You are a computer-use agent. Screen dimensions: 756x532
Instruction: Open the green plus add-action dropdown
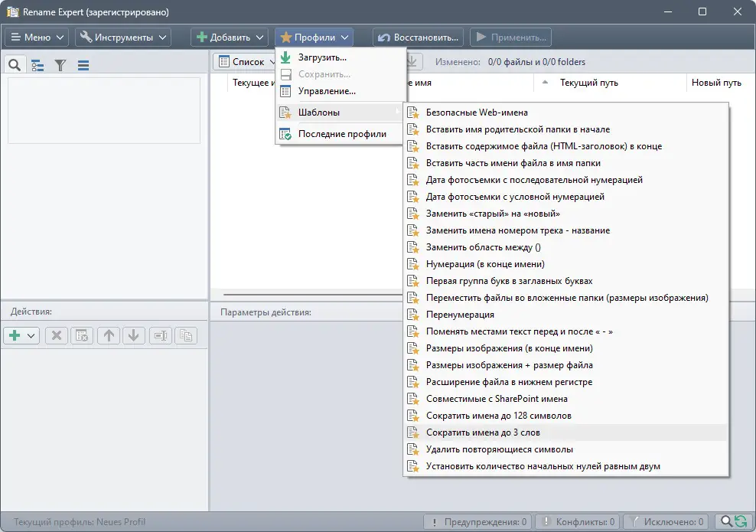coord(21,336)
